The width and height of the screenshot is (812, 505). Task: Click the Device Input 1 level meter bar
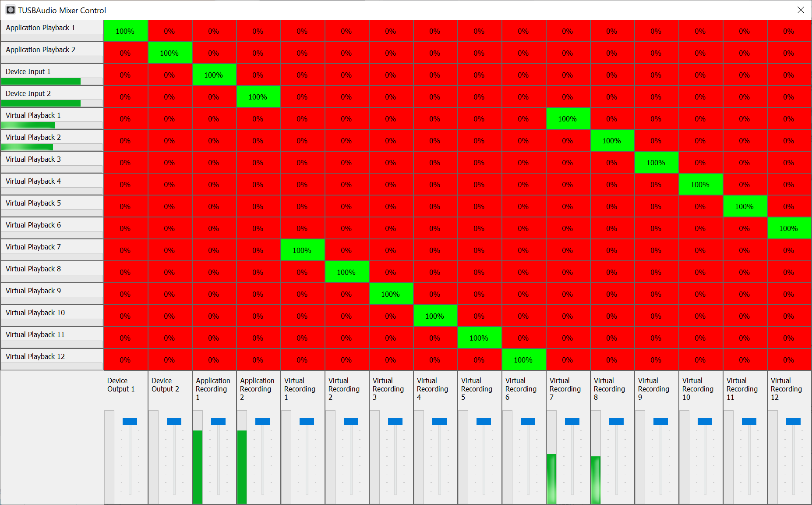(x=52, y=81)
